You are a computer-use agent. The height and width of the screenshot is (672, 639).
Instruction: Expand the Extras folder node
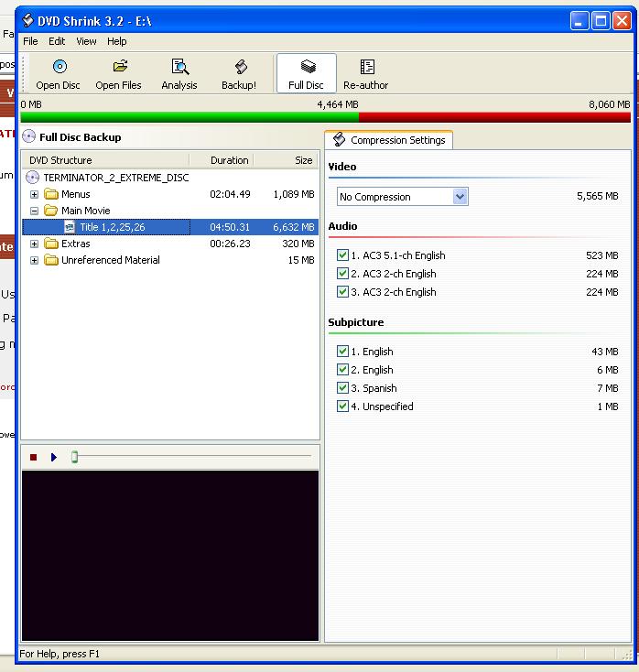[34, 244]
